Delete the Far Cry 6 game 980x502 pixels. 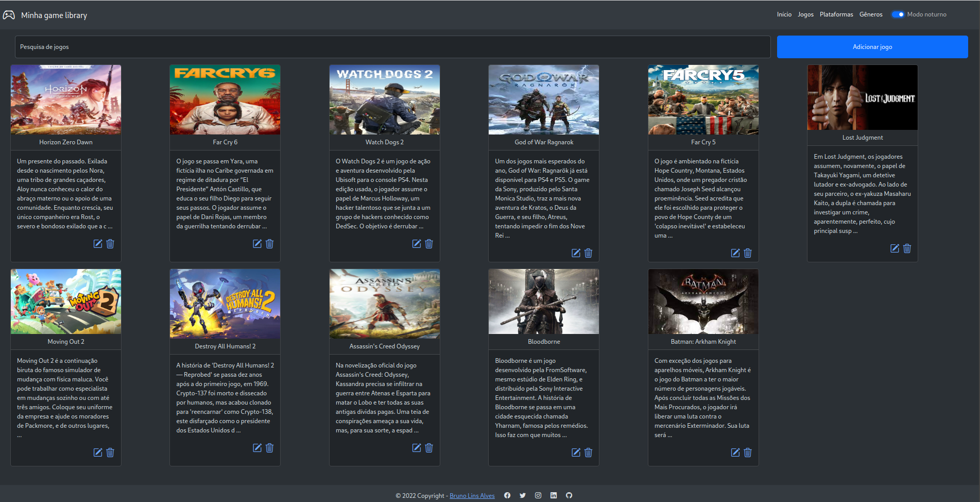pos(270,244)
